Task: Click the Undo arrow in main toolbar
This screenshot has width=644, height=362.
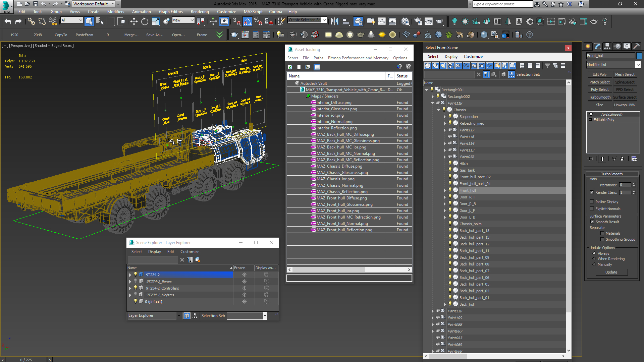Action: [x=8, y=21]
